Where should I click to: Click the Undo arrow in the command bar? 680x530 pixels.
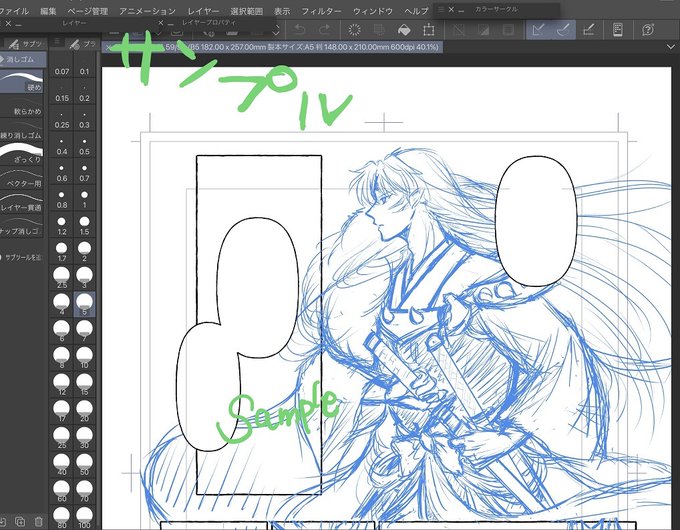300,30
